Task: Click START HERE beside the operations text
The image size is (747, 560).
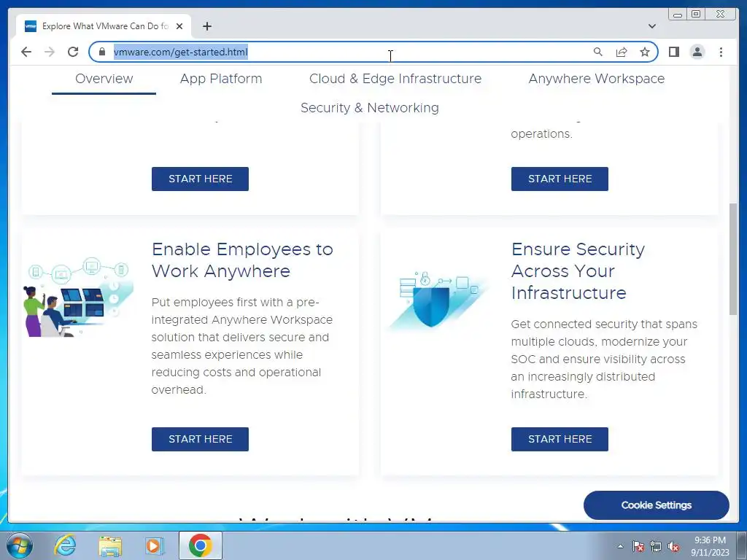Action: tap(560, 179)
